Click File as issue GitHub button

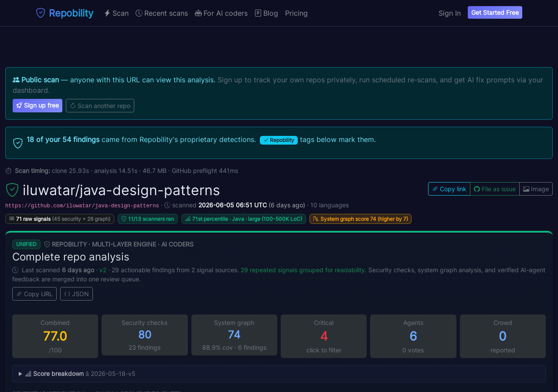point(495,189)
